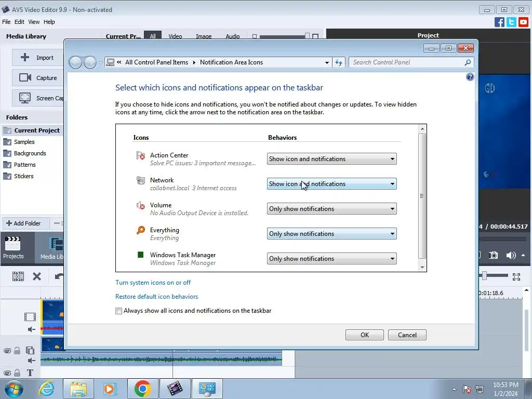The image size is (532, 399).
Task: Click the Cancel button
Action: [407, 335]
